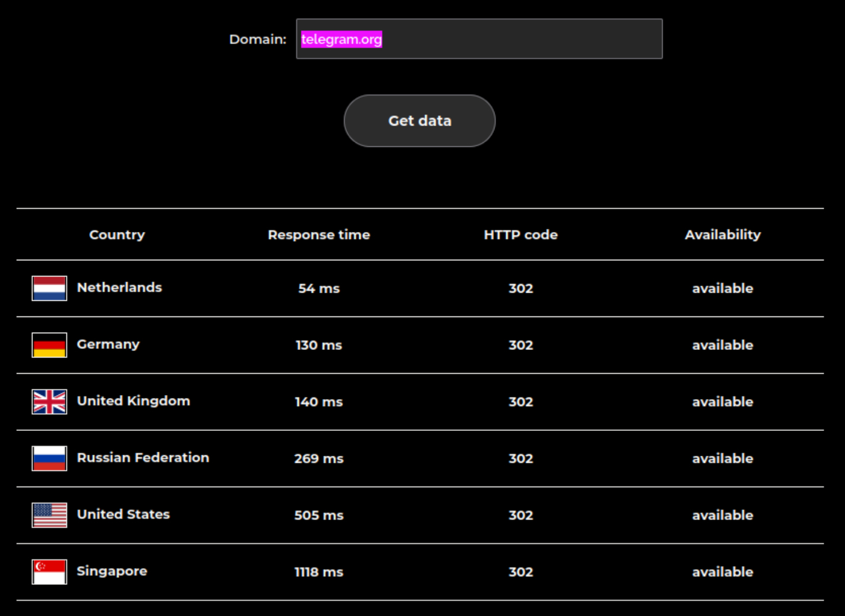
Task: Click the Netherlands flag icon
Action: click(x=49, y=288)
